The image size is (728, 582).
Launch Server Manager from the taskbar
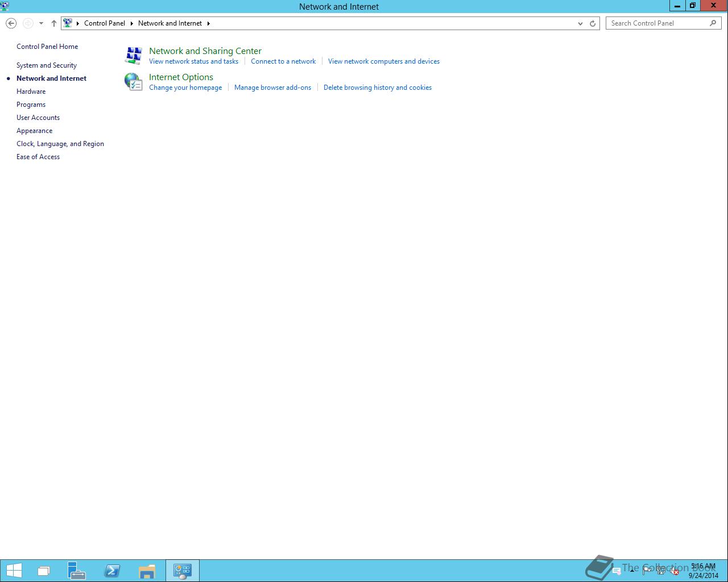pos(76,571)
